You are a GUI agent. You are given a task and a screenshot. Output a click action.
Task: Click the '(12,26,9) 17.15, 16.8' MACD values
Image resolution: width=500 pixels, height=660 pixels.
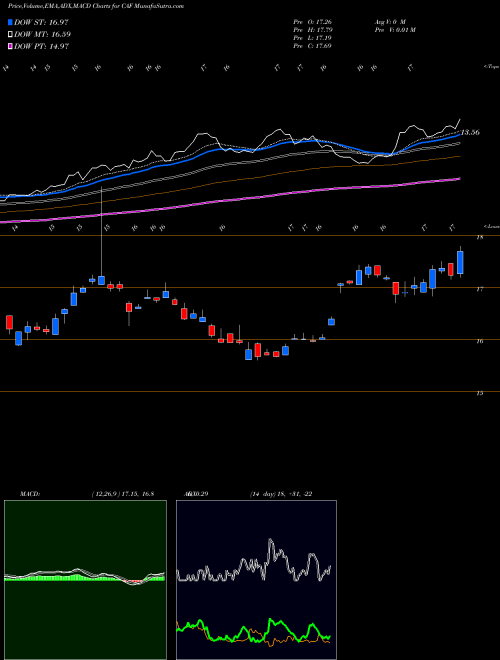click(x=122, y=494)
